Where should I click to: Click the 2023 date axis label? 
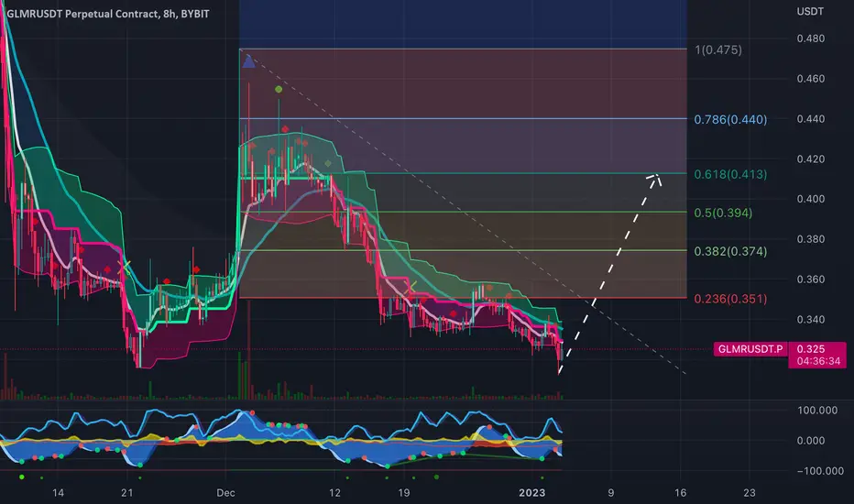[531, 493]
